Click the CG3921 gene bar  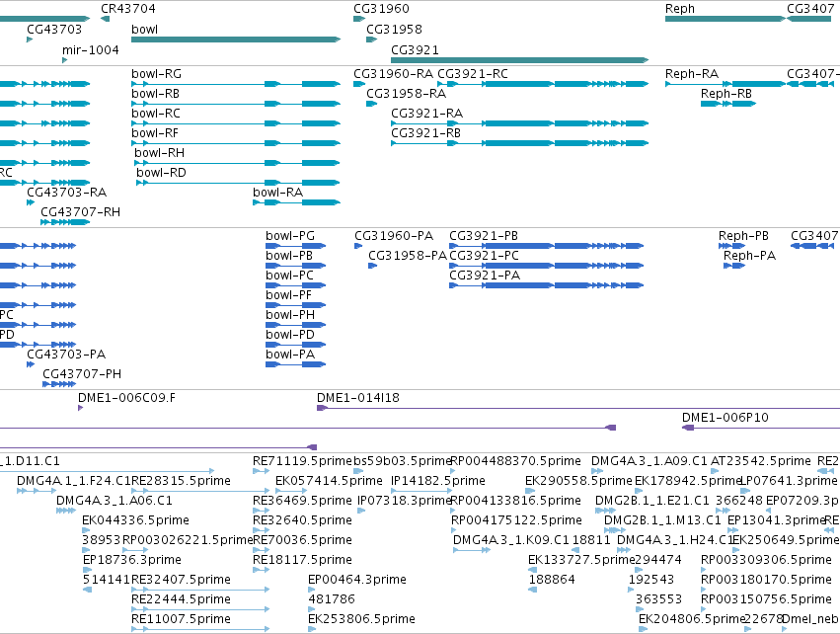(x=519, y=60)
